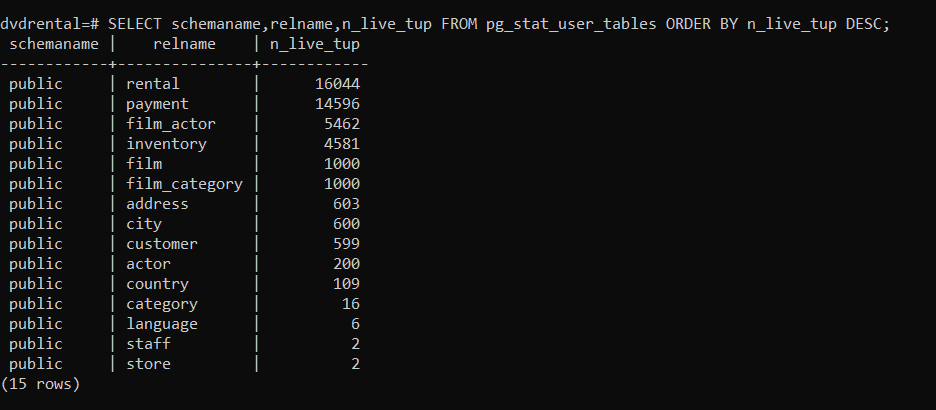This screenshot has width=936, height=410.
Task: Click the dvdrental=# prompt text
Action: (49, 23)
